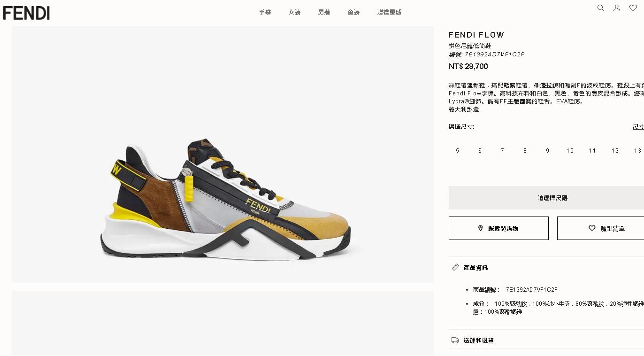This screenshot has width=644, height=356.
Task: Open the wishlist heart icon in header
Action: [x=633, y=8]
